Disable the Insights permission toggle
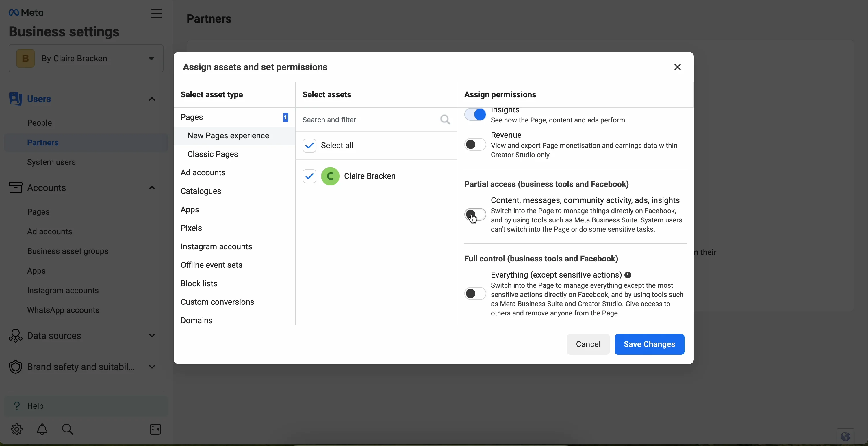The image size is (868, 446). coord(475,115)
